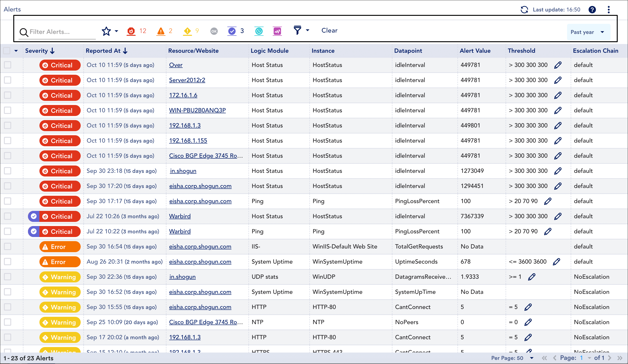Click the Datapoint column header
Image resolution: width=628 pixels, height=364 pixels.
tap(408, 51)
